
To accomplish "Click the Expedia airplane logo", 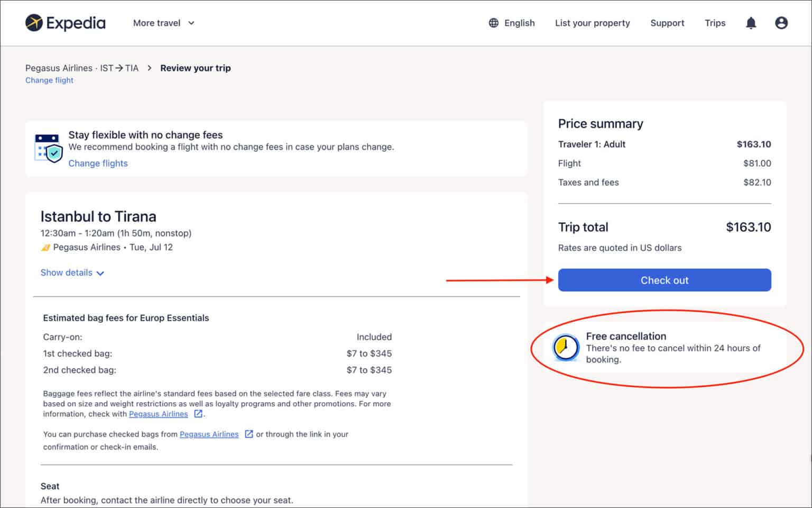I will pos(33,22).
